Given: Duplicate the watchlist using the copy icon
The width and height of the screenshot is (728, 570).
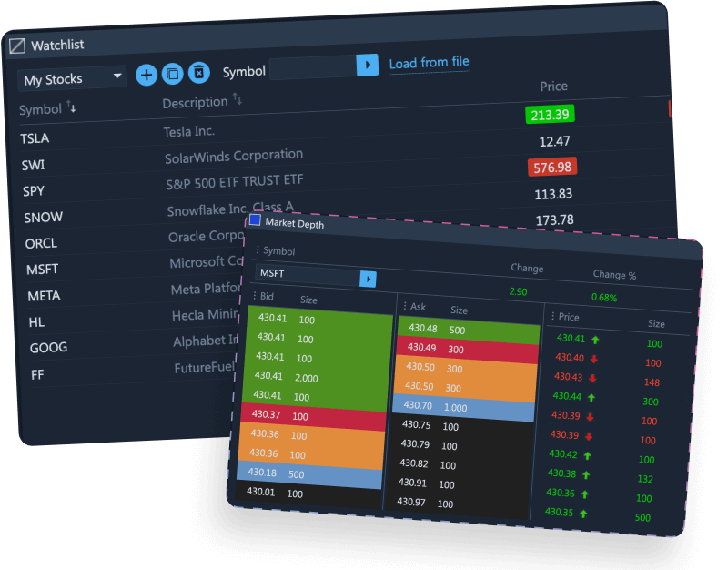Looking at the screenshot, I should 173,74.
